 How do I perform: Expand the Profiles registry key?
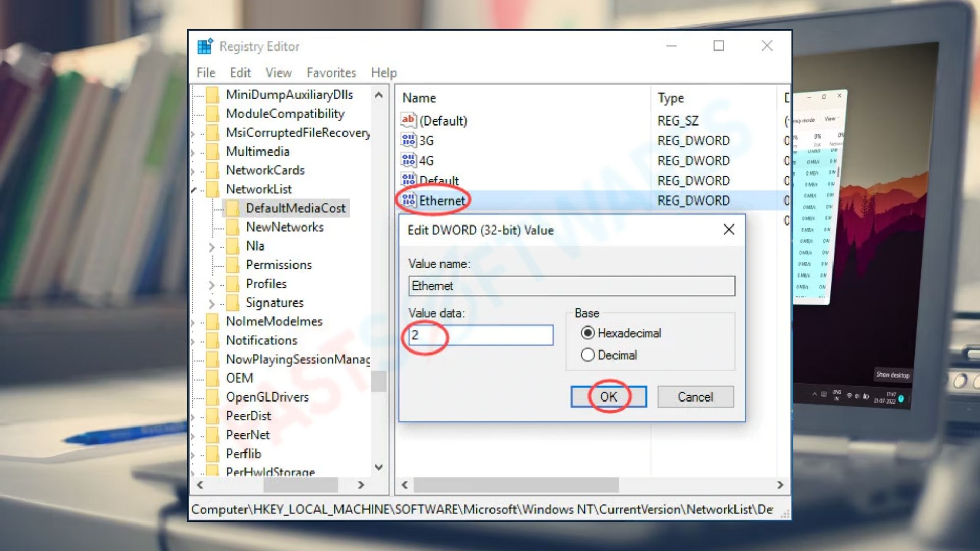[x=212, y=285]
